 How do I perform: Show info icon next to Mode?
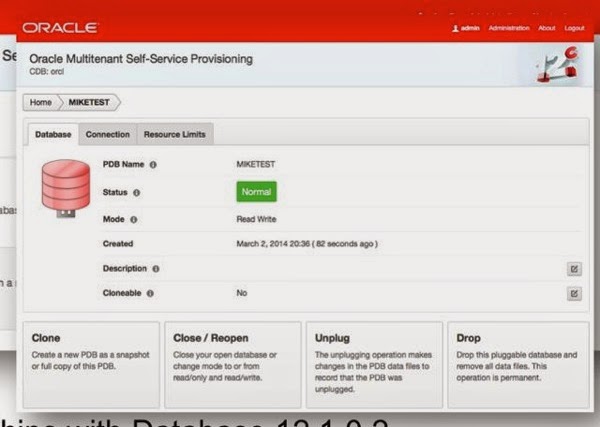[x=134, y=220]
